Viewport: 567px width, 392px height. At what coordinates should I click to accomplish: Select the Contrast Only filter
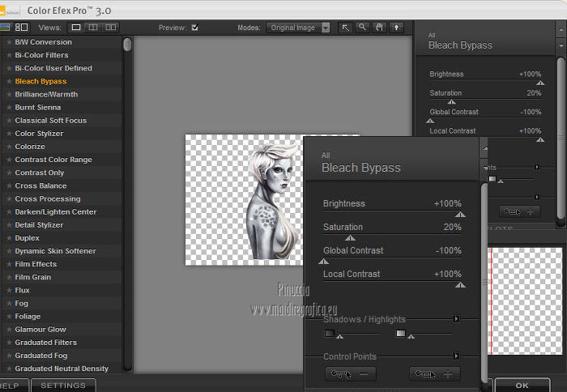pyautogui.click(x=40, y=173)
